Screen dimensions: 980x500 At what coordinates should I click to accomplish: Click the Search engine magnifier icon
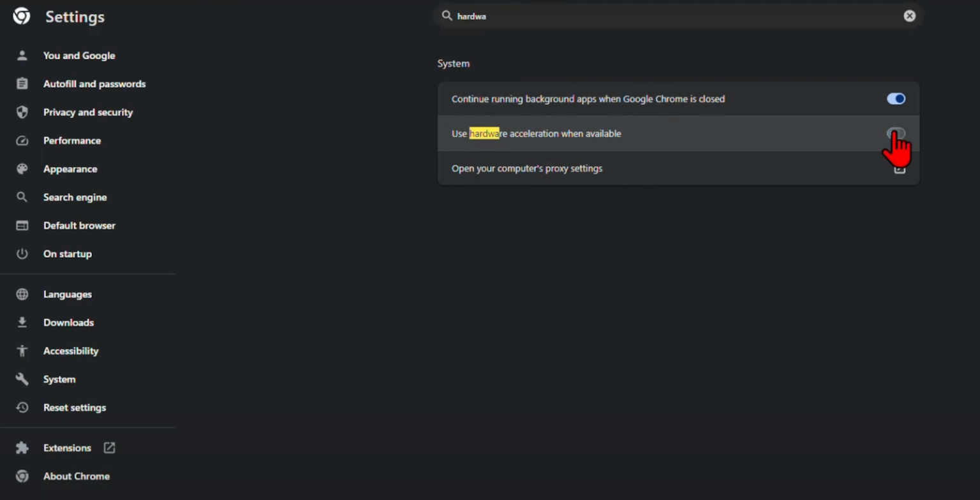(x=22, y=197)
